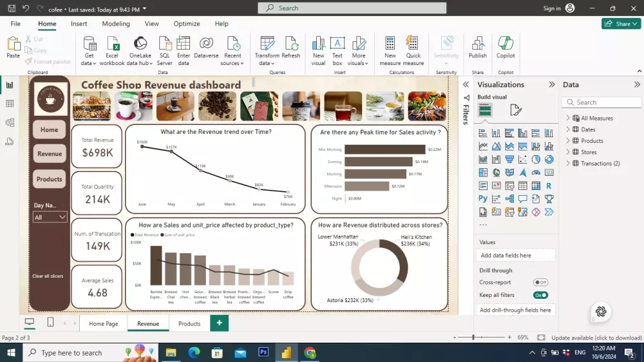
Task: Pick the funnel chart visual
Action: pyautogui.click(x=509, y=160)
